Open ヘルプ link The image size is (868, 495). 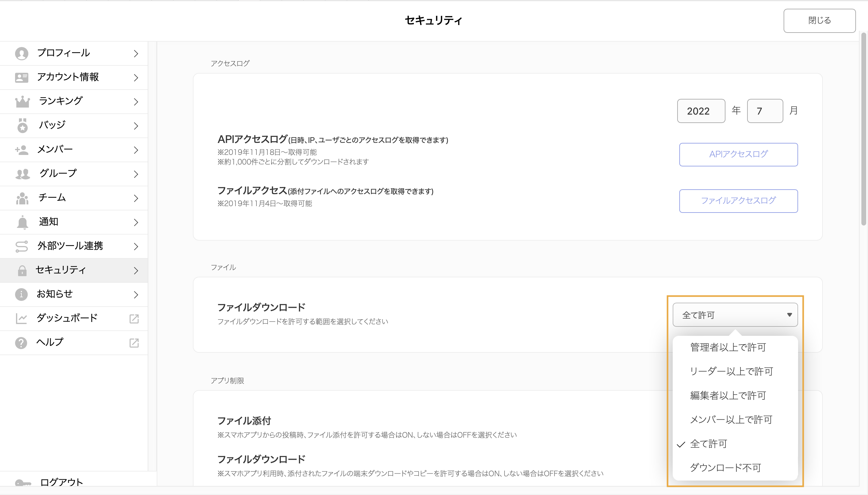pyautogui.click(x=74, y=343)
